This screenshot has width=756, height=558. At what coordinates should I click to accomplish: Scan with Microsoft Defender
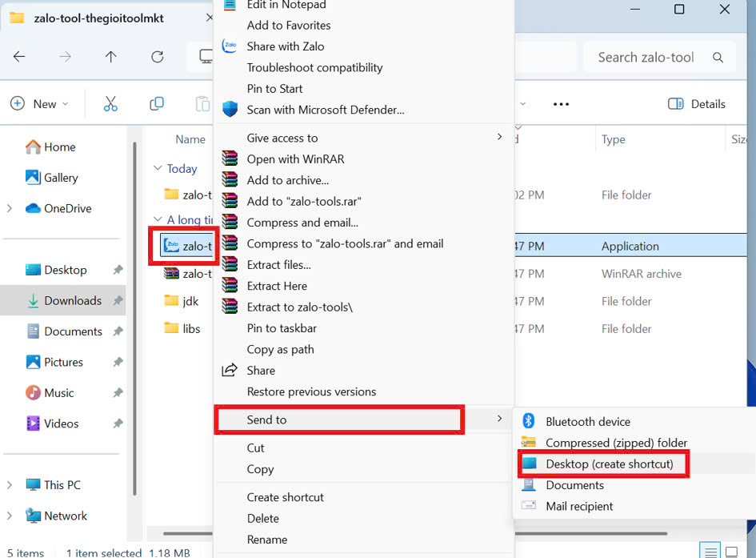(326, 110)
